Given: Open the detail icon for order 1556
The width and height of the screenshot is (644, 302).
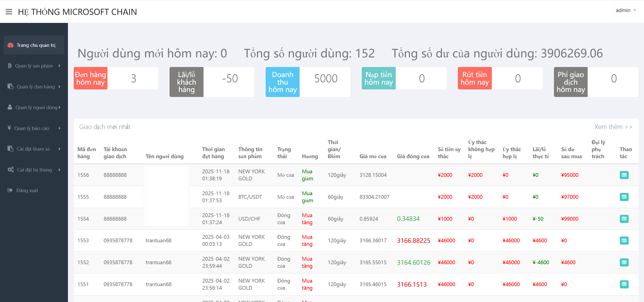Looking at the screenshot, I should 624,175.
